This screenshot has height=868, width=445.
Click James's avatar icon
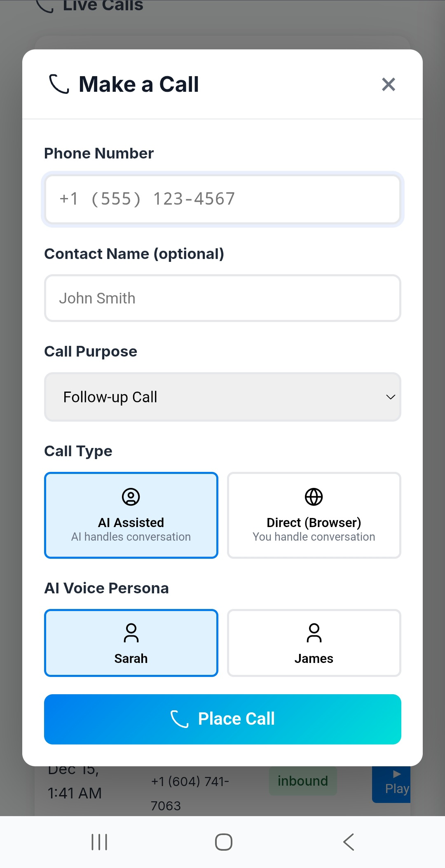[x=314, y=633]
